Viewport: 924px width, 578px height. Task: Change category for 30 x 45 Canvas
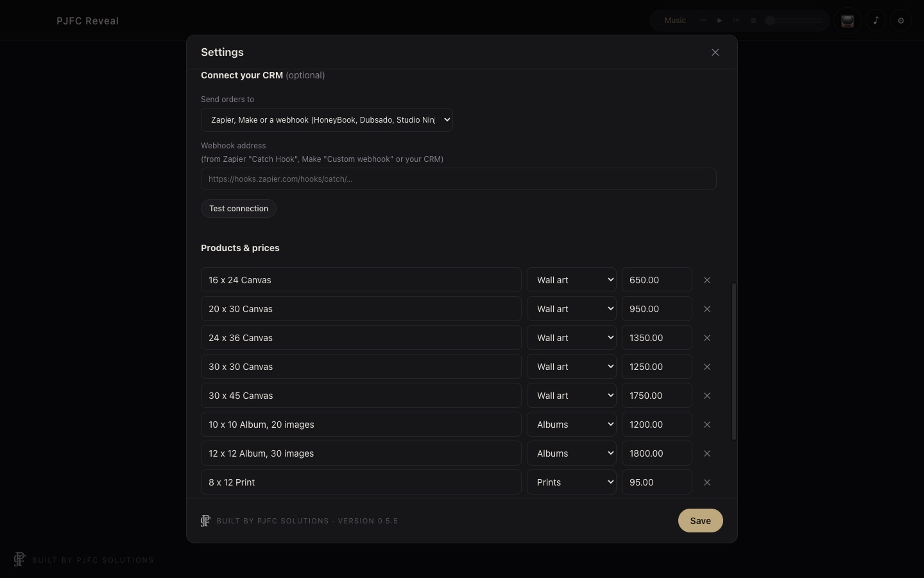click(572, 396)
